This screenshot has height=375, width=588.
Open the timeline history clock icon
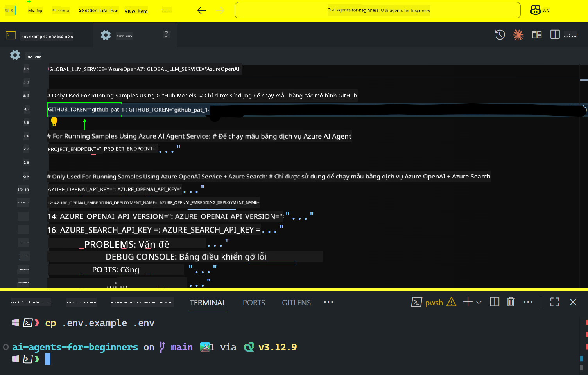pos(500,35)
